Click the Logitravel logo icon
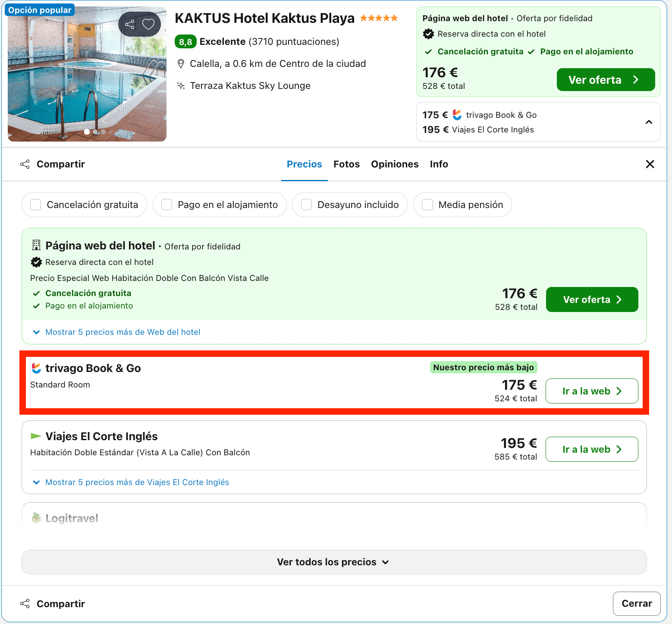This screenshot has height=624, width=672. (x=37, y=518)
